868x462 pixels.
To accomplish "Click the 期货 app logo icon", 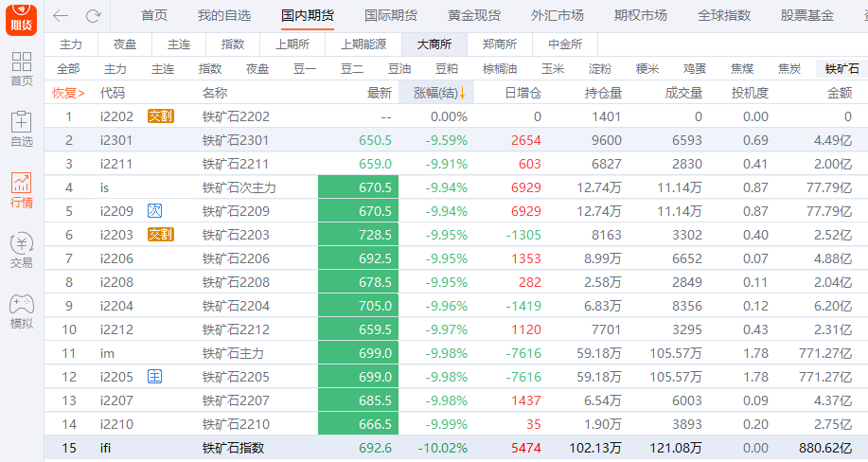I will (x=21, y=16).
